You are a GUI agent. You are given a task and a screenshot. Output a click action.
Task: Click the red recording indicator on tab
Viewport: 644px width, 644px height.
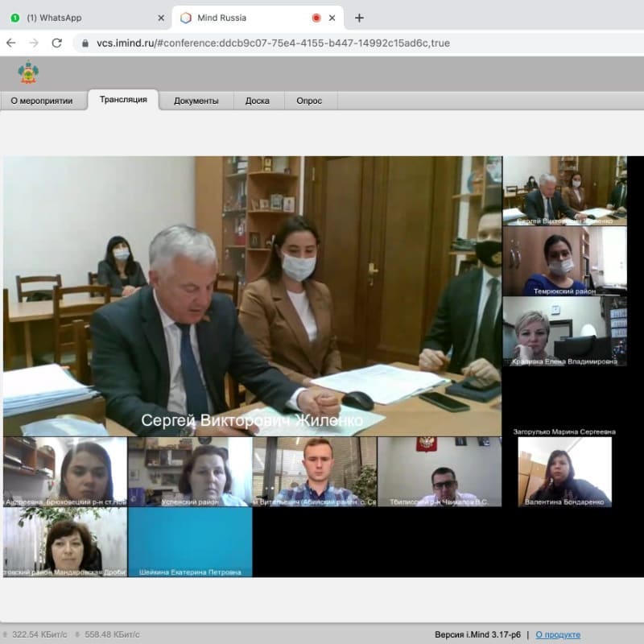[316, 18]
